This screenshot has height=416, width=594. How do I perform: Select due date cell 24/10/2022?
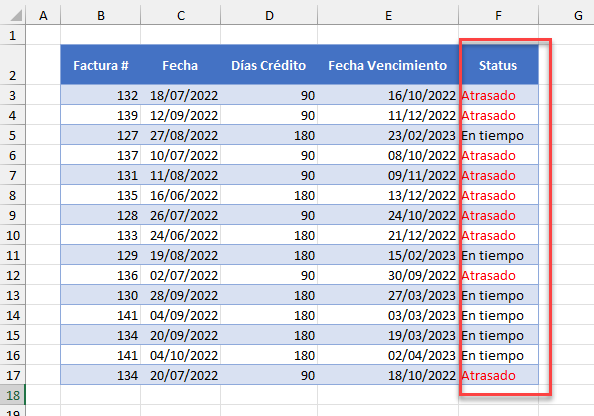(x=388, y=215)
